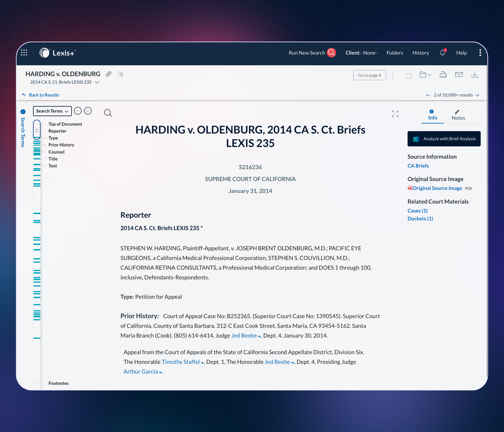Toggle the document selection checkbox
Viewport: 504px width, 432px height.
click(409, 76)
